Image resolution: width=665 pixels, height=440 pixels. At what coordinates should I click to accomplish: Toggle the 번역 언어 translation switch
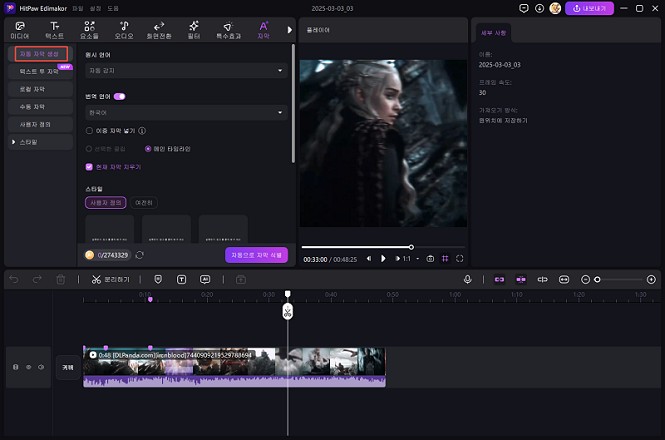(x=119, y=97)
